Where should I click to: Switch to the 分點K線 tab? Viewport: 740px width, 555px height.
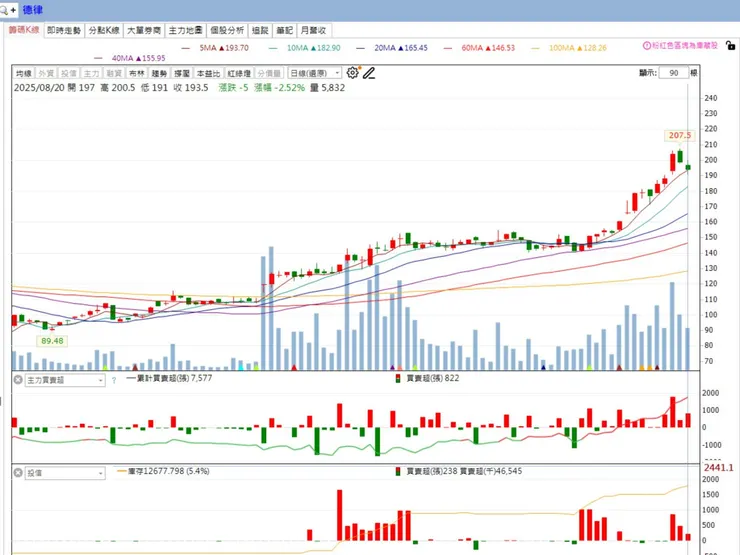click(x=104, y=30)
